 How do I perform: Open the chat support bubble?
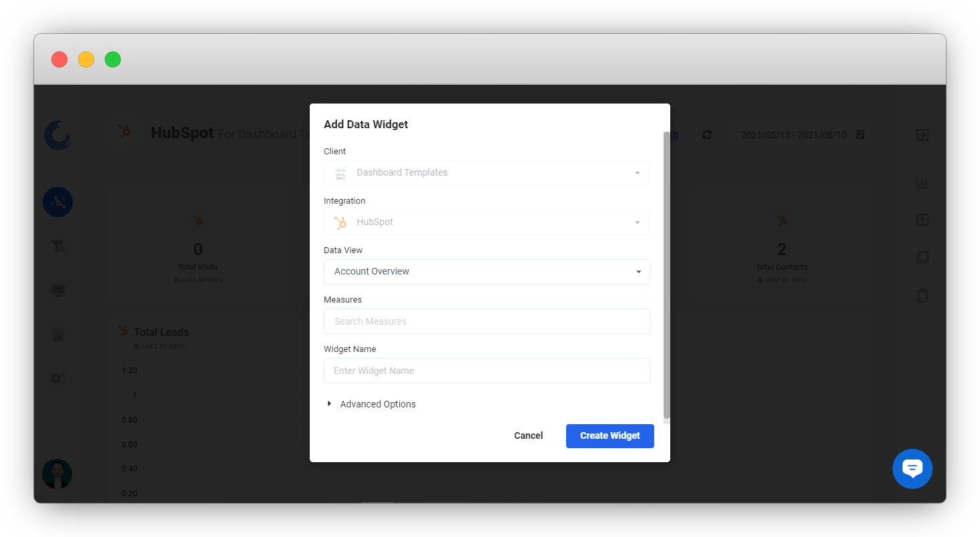[912, 468]
